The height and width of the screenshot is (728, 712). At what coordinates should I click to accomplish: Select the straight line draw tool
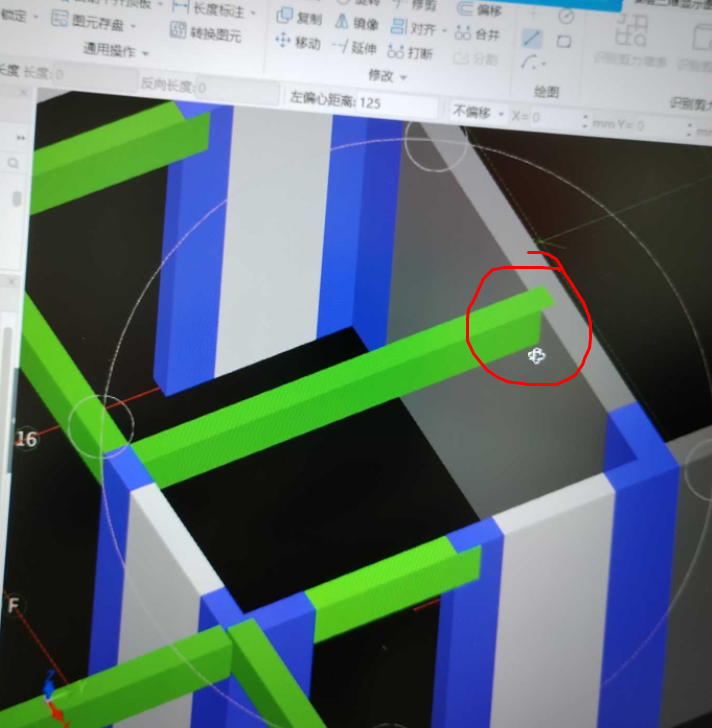pos(531,39)
